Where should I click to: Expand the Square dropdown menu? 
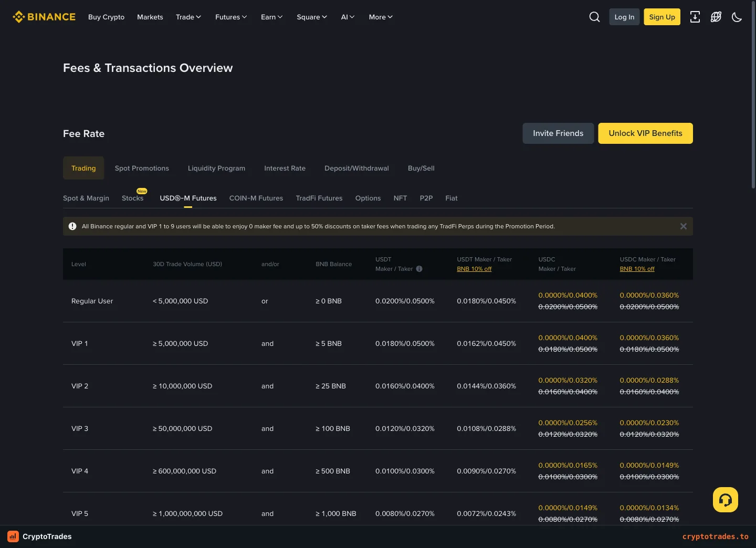point(312,17)
